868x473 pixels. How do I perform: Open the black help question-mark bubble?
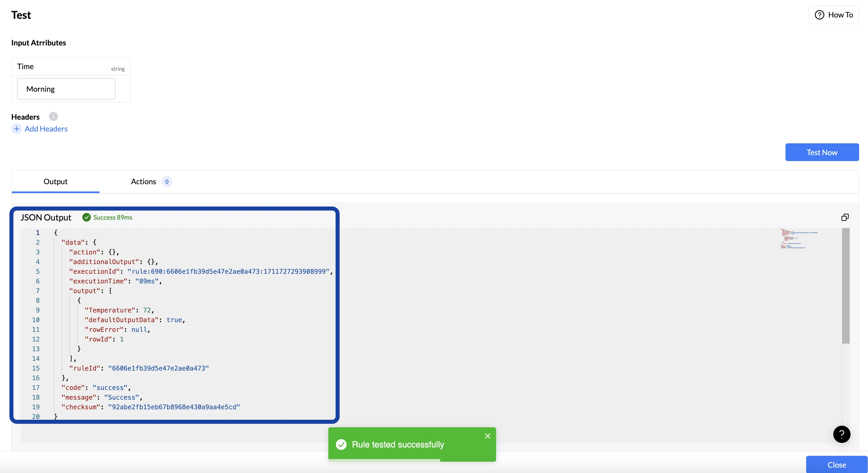(841, 434)
